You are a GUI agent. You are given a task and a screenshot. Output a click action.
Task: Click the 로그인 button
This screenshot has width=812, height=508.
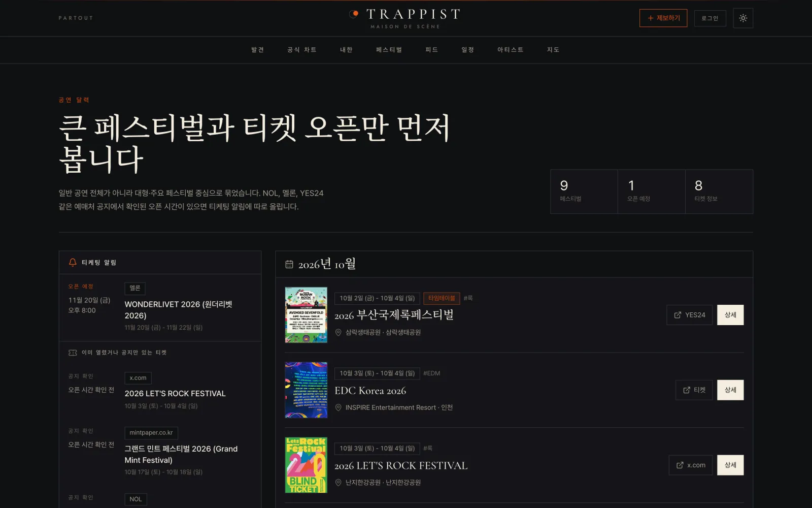click(x=710, y=18)
